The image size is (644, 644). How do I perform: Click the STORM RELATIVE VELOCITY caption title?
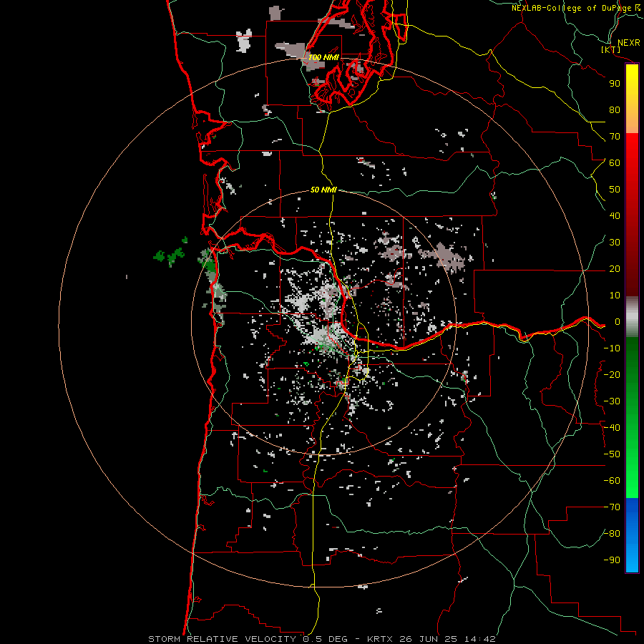(x=222, y=639)
